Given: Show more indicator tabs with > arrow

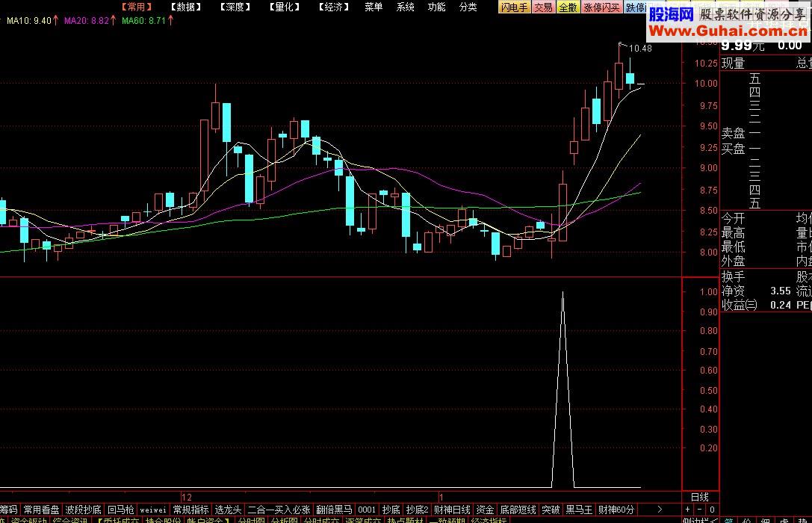Looking at the screenshot, I should pyautogui.click(x=659, y=510).
